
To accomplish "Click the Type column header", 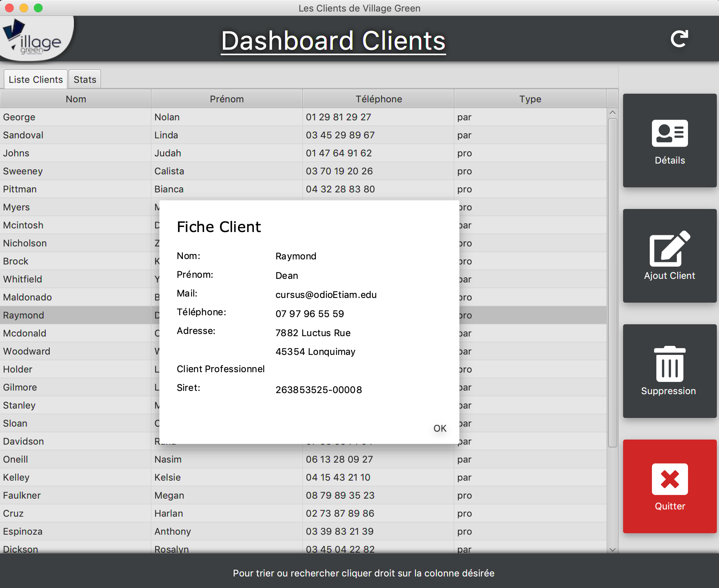I will coord(530,99).
